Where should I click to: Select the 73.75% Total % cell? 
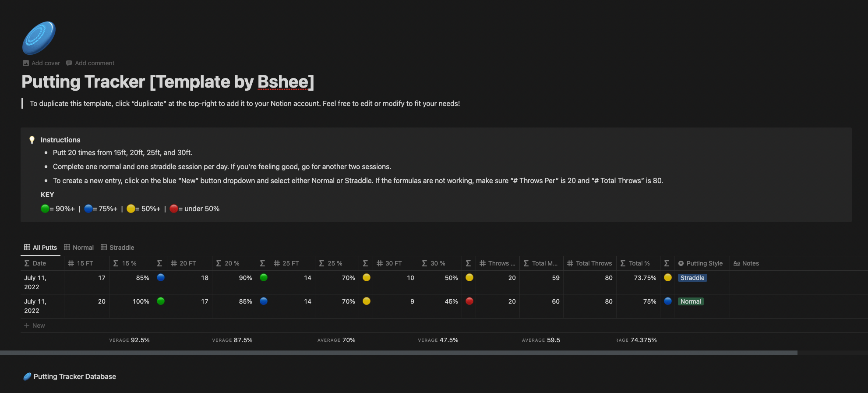[639, 283]
